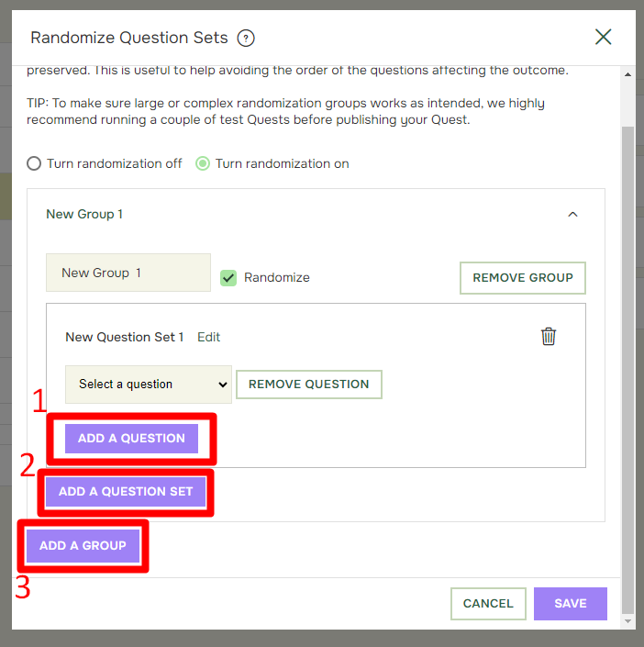The height and width of the screenshot is (647, 644).
Task: Open the Select a question dropdown
Action: coord(149,385)
